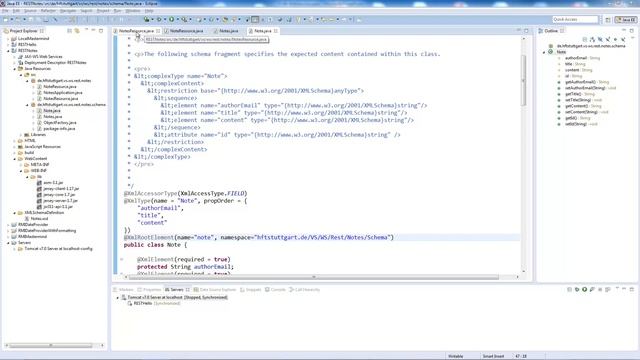Open the Source menu
The image size is (640, 360).
[30, 11]
